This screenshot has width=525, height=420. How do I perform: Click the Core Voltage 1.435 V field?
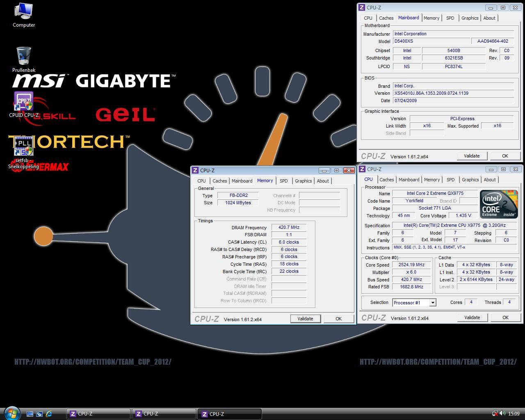click(463, 215)
